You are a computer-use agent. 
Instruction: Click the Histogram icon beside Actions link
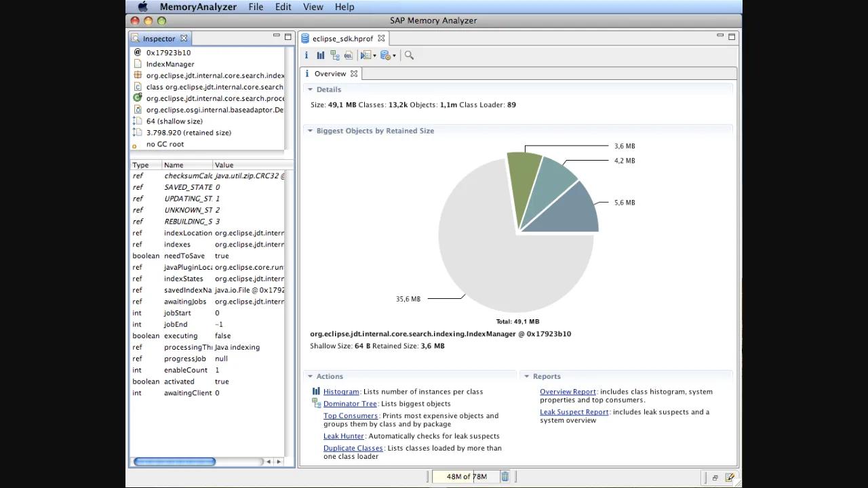click(316, 392)
